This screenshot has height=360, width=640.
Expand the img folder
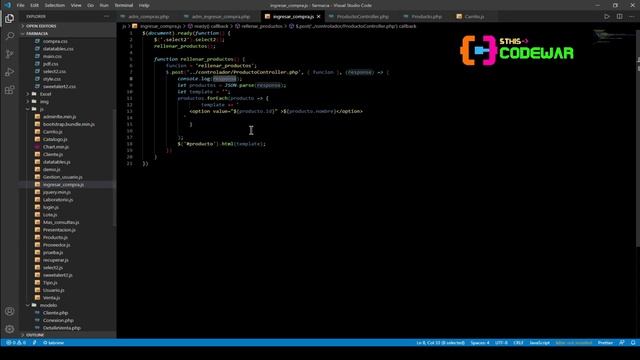tap(44, 102)
